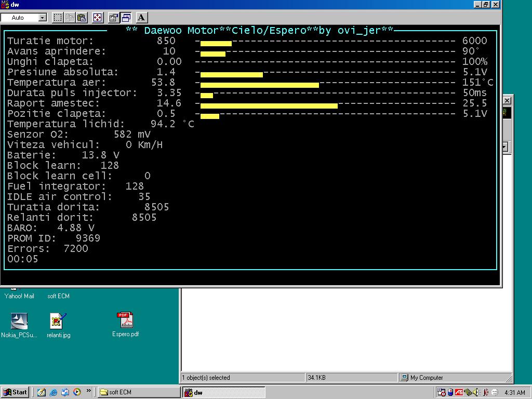This screenshot has width=532, height=399.
Task: Launch Windows Media Player from quick launch
Action: point(77,392)
